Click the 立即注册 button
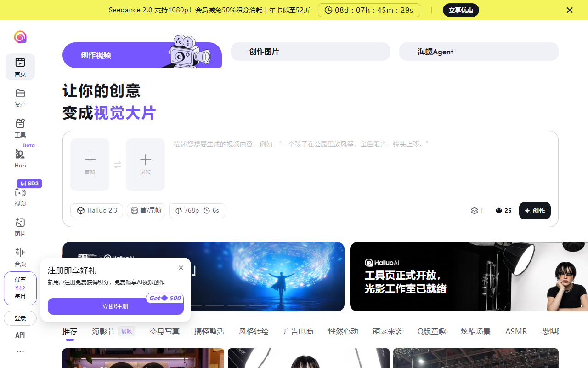 tap(116, 306)
